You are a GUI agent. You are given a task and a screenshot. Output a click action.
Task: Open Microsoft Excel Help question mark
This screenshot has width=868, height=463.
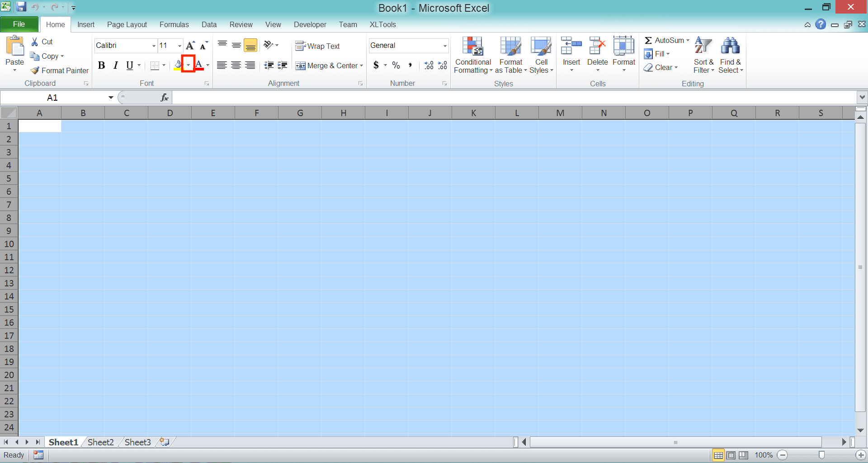821,24
